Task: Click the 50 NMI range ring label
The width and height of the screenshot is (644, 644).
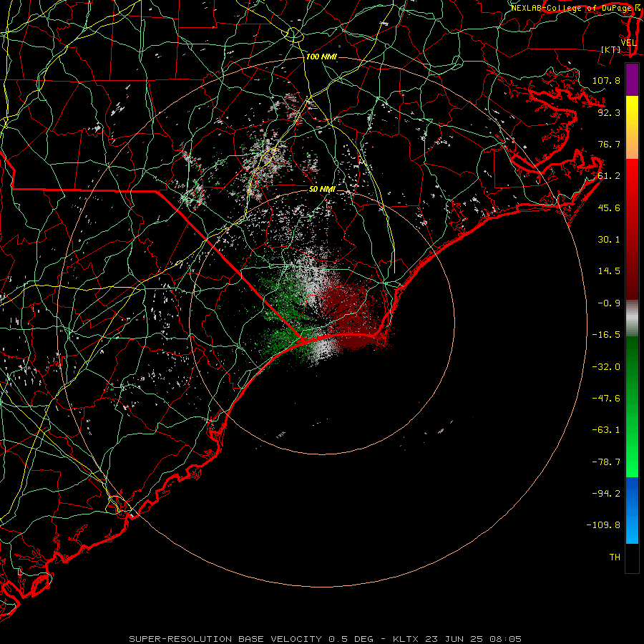Action: 322,190
